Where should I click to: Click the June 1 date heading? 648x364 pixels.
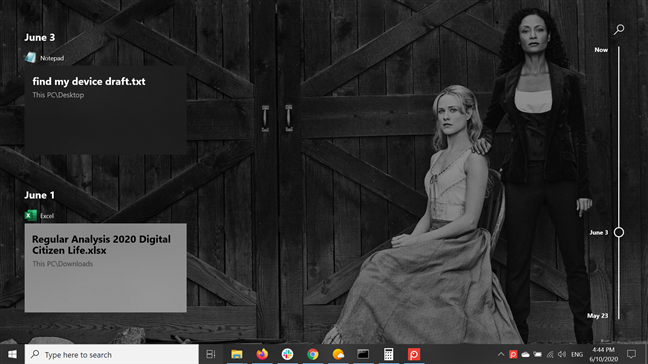pos(39,195)
